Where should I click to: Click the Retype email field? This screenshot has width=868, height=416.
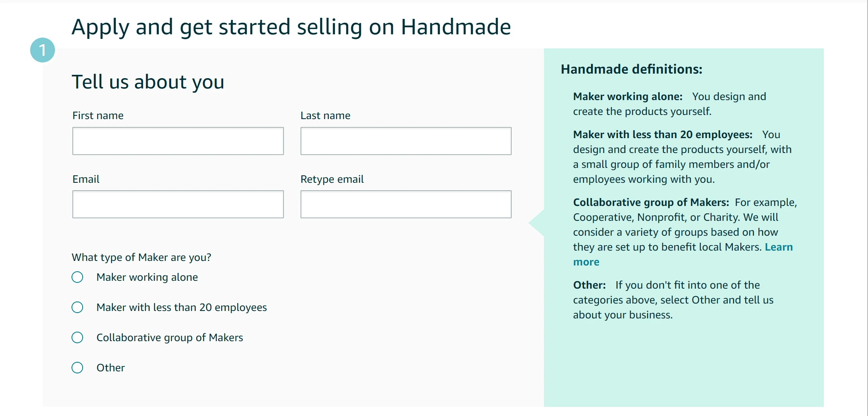(x=405, y=204)
